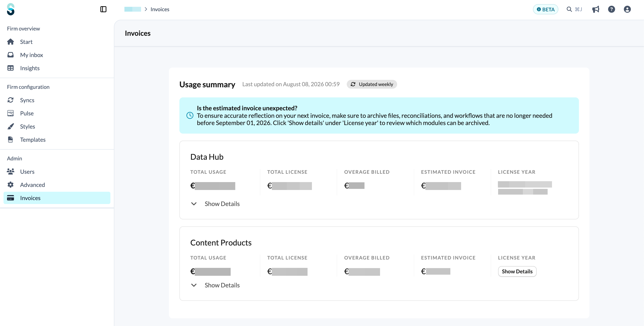Collapse the sidebar panel icon
The width and height of the screenshot is (644, 326).
pos(103,9)
